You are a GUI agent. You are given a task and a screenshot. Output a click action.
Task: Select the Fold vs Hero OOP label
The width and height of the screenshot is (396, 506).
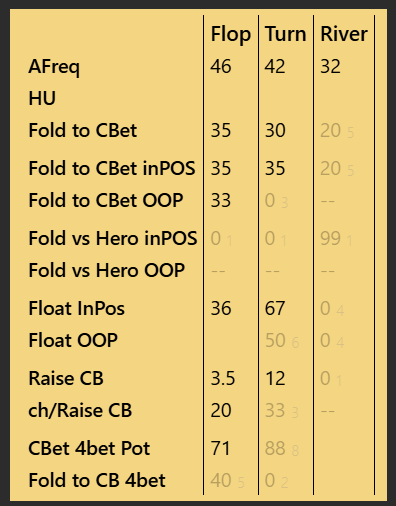pos(106,270)
